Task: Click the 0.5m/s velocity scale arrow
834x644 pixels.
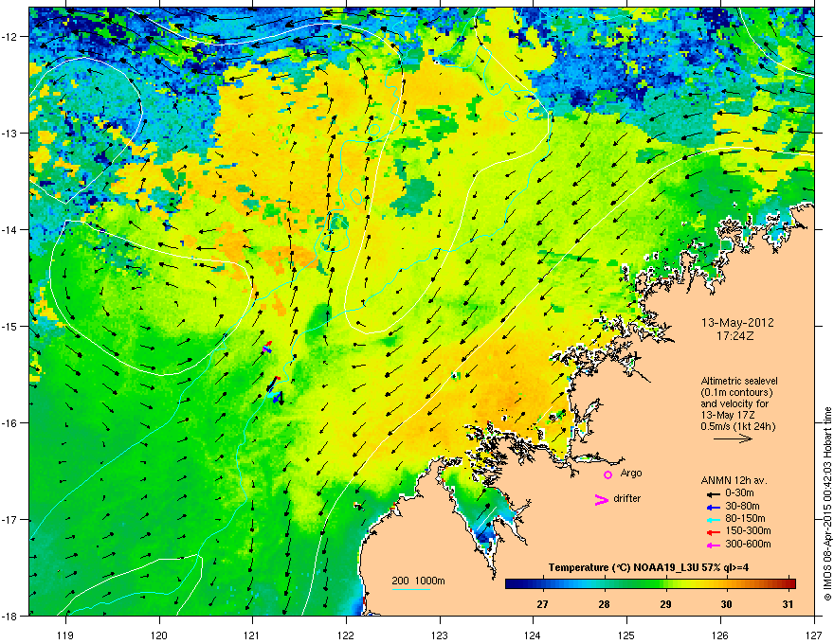Action: tap(733, 438)
